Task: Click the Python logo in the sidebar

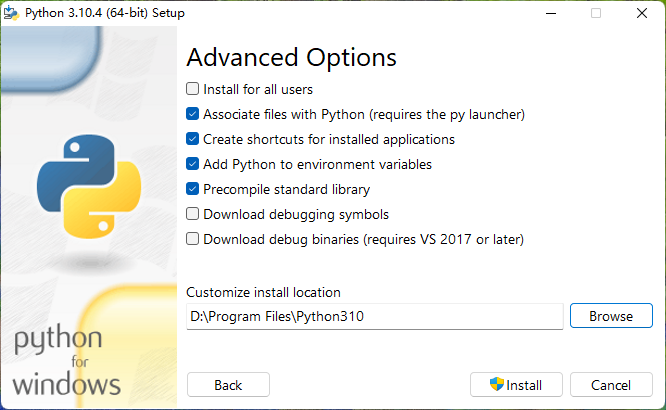Action: pos(89,187)
